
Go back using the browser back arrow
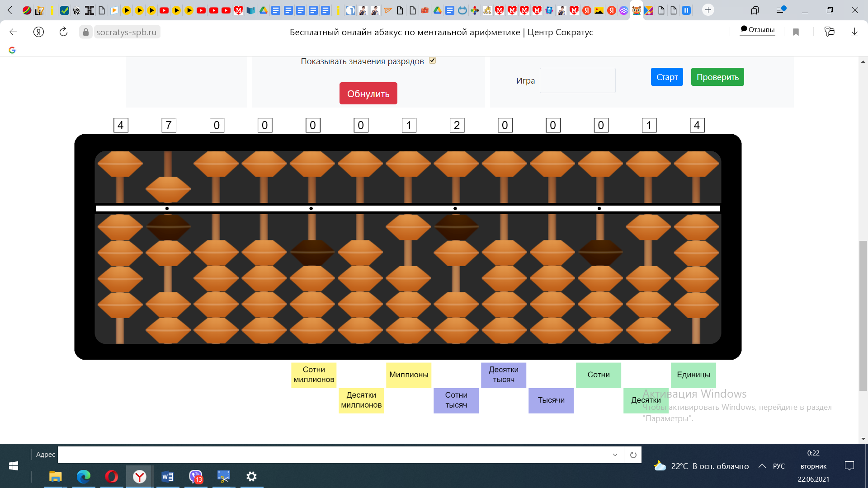point(13,32)
